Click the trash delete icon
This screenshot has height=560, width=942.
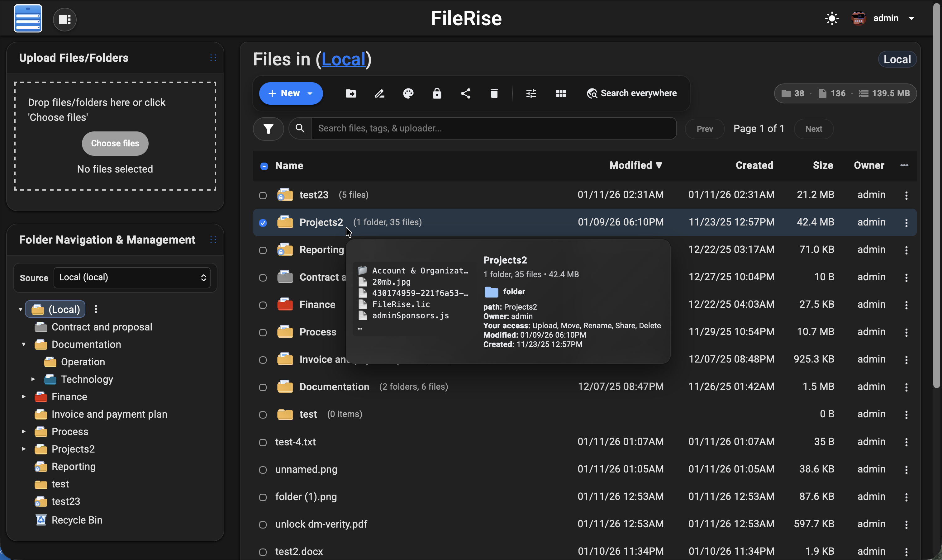click(494, 93)
